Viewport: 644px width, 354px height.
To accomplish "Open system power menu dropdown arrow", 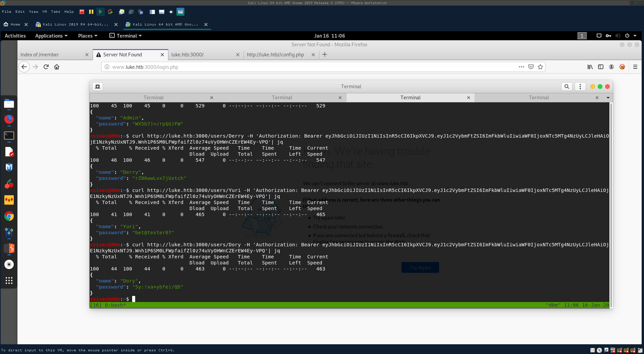I will (x=635, y=36).
